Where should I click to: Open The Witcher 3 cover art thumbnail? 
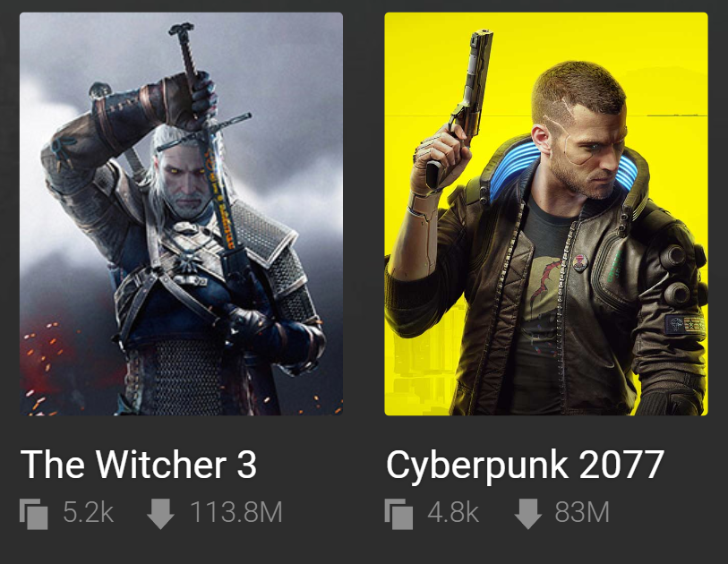[181, 214]
